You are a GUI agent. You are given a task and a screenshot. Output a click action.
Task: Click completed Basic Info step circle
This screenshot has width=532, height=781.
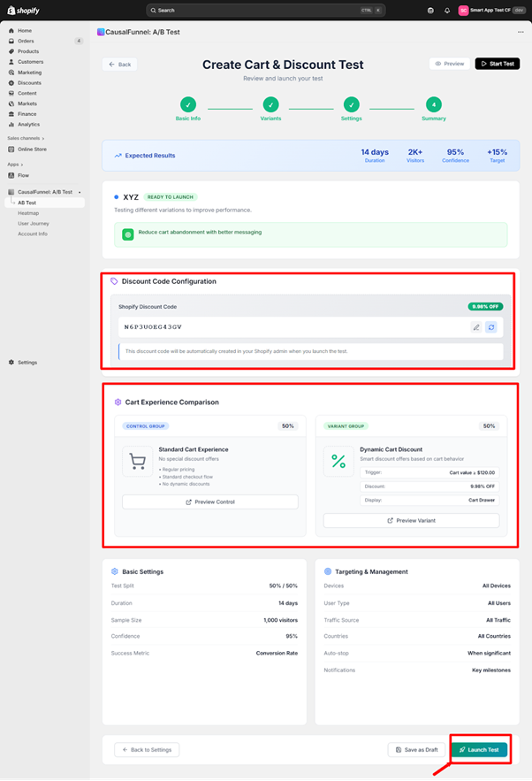point(188,104)
